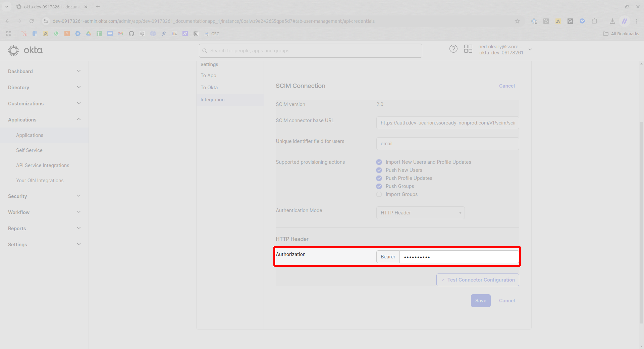Screen dimensions: 644x349
Task: Collapse the Applications sidebar section
Action: tap(44, 120)
